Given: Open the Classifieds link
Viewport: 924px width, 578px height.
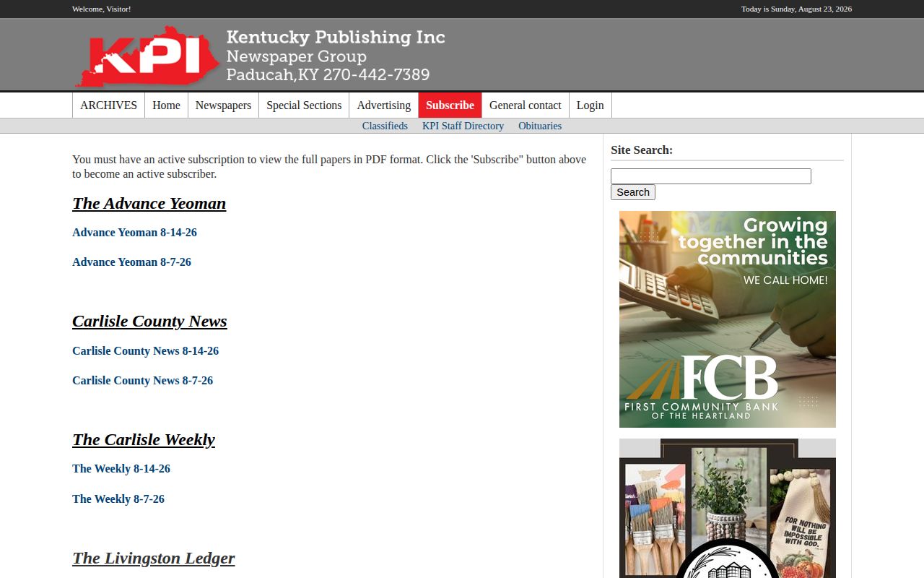Looking at the screenshot, I should [x=385, y=126].
